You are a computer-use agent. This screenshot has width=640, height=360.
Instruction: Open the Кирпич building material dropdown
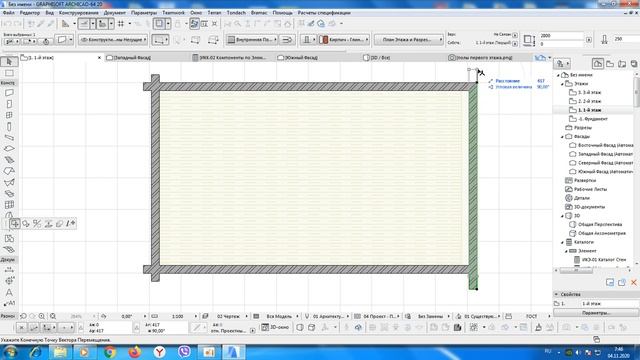click(344, 40)
